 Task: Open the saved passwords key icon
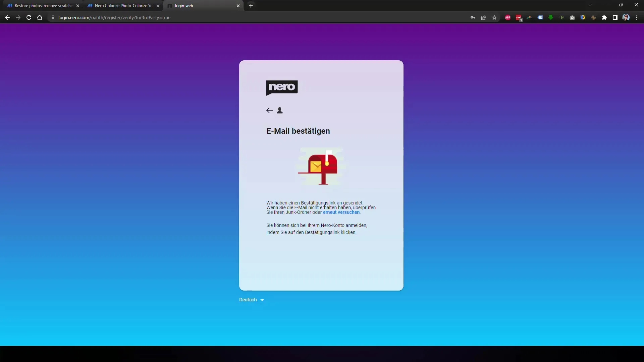(x=473, y=17)
